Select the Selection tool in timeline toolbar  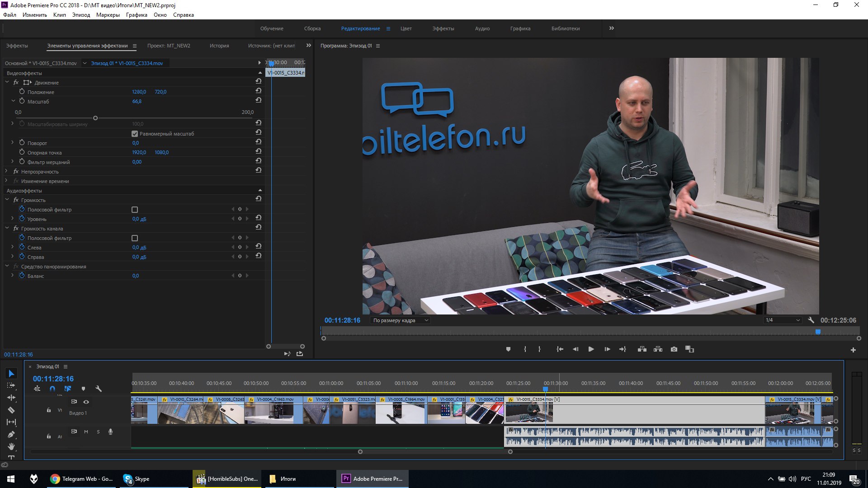[12, 373]
